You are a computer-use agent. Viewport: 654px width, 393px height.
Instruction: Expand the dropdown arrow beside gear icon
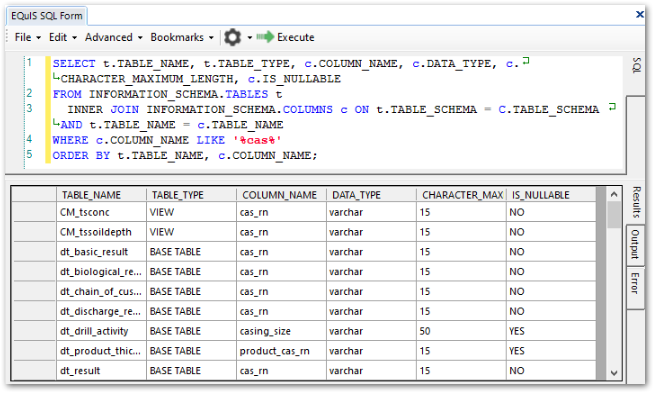250,38
